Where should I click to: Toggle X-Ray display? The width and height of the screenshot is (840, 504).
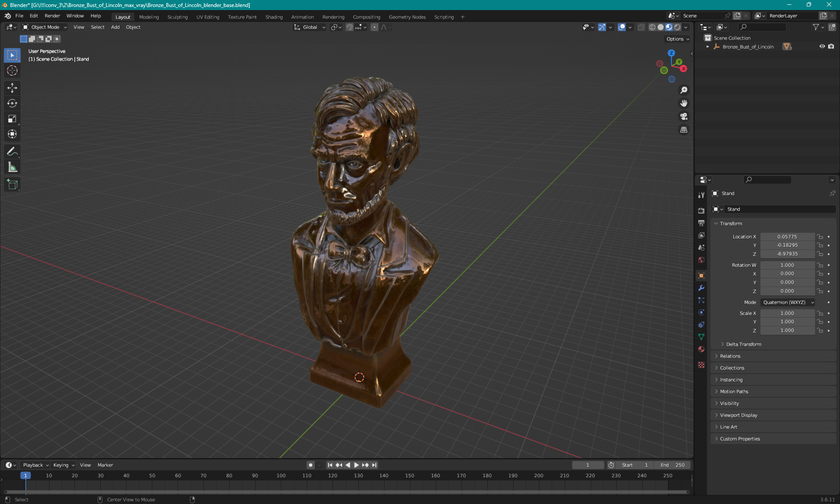[641, 27]
